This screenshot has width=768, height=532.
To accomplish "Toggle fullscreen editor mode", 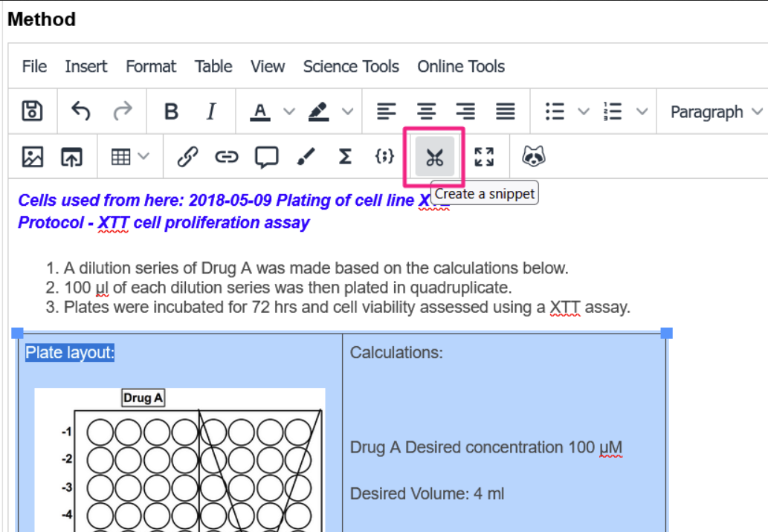I will coord(484,157).
